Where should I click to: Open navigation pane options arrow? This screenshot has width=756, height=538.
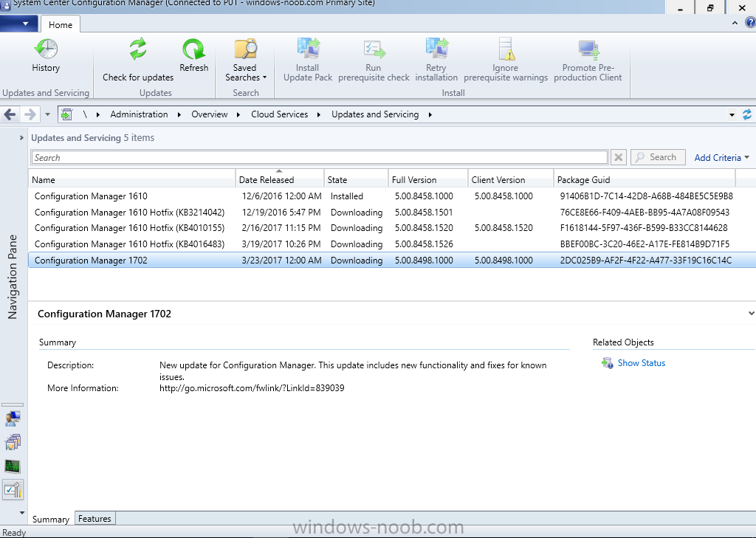21,512
